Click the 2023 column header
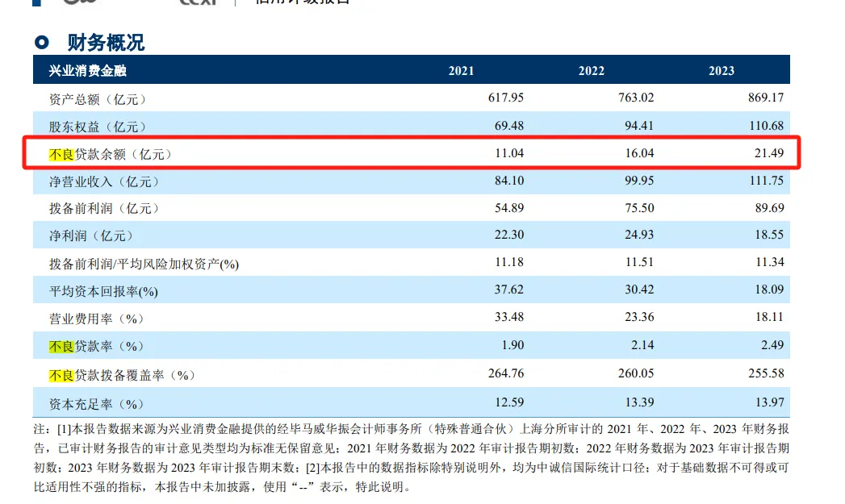The width and height of the screenshot is (845, 504). (722, 70)
